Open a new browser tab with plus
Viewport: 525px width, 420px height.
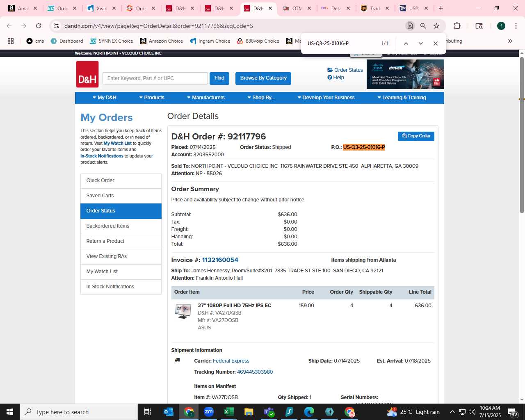441,8
